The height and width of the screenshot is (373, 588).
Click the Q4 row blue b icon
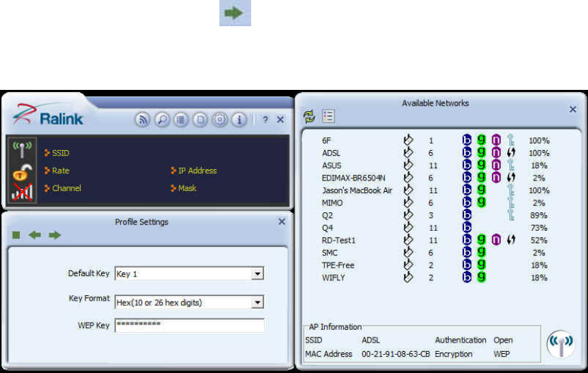[467, 227]
